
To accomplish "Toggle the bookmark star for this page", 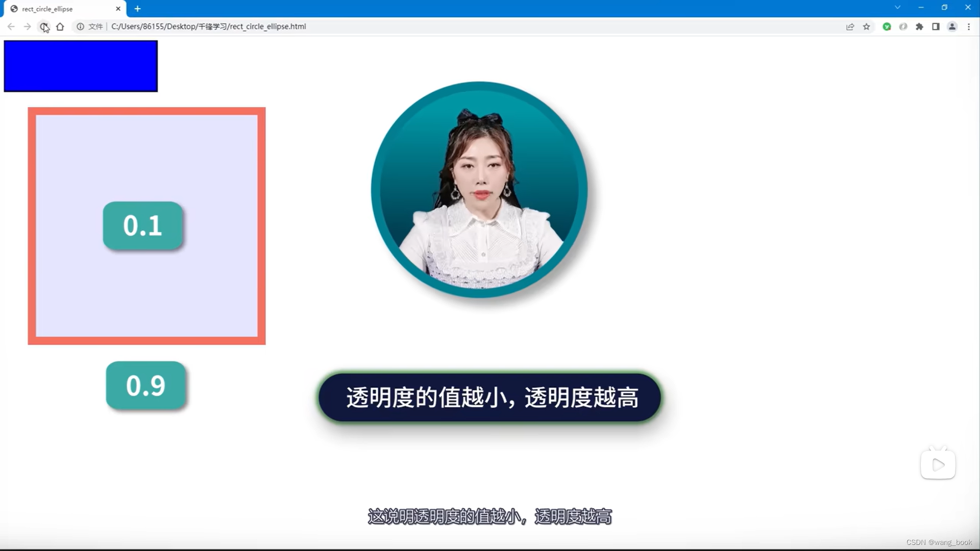I will click(x=867, y=27).
